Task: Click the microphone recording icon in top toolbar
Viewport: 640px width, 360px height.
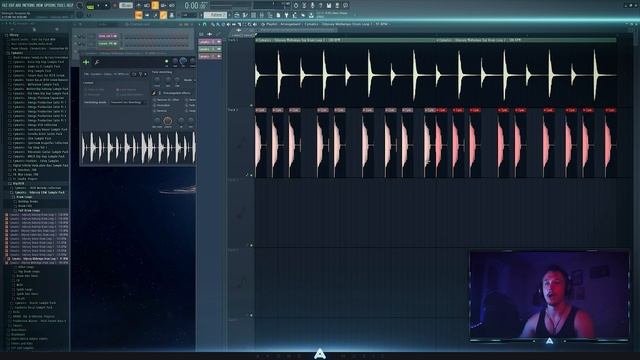Action: click(312, 6)
